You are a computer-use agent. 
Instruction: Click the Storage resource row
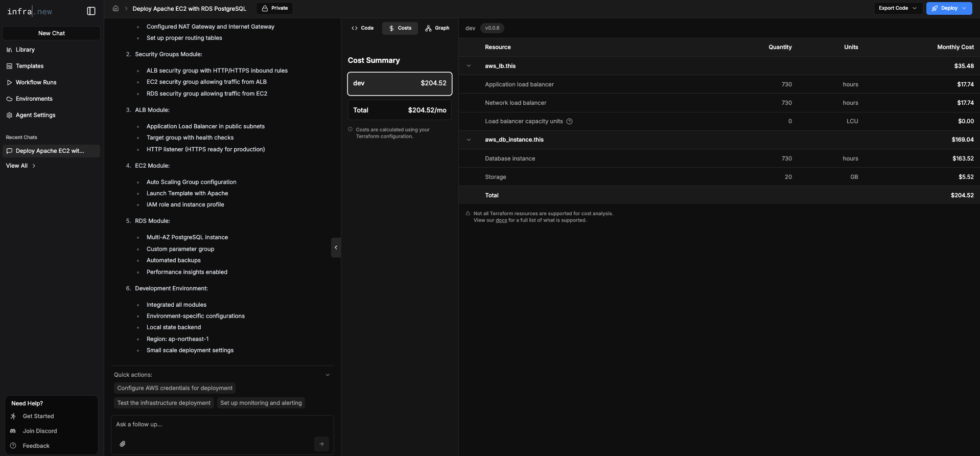pos(719,177)
